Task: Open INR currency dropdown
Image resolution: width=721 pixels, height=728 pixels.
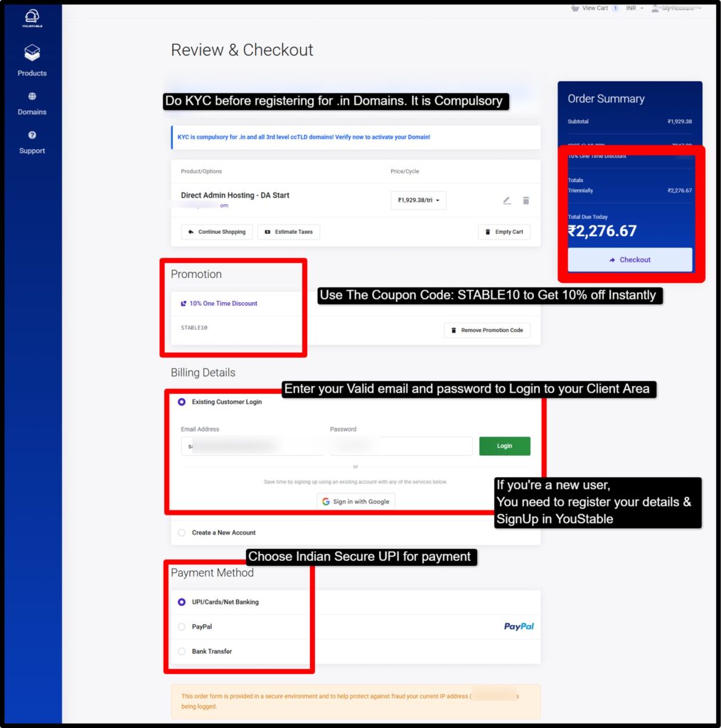Action: 634,8
